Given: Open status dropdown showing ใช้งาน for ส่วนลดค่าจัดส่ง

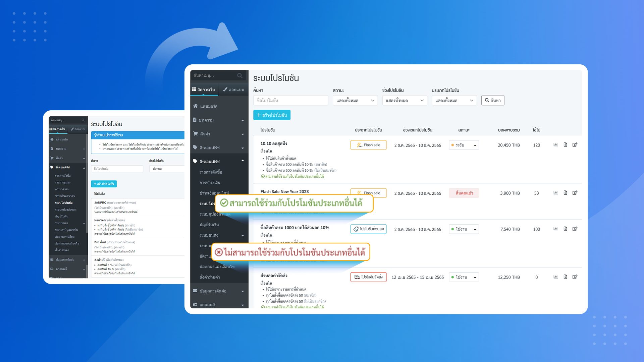Looking at the screenshot, I should [464, 277].
